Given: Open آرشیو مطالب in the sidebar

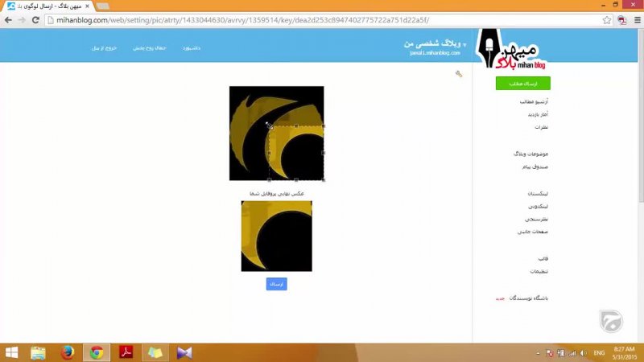Looking at the screenshot, I should pyautogui.click(x=534, y=101).
